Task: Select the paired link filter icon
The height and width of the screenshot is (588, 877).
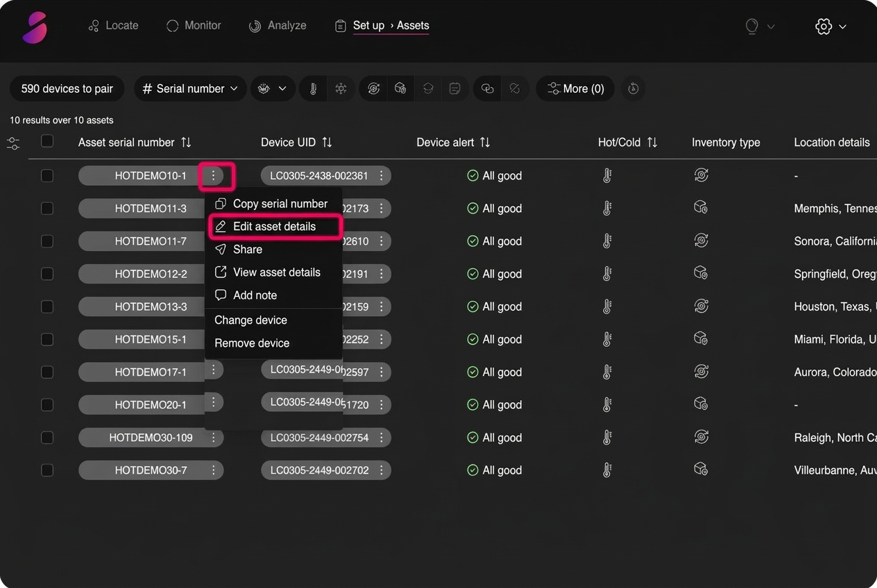Action: (488, 89)
